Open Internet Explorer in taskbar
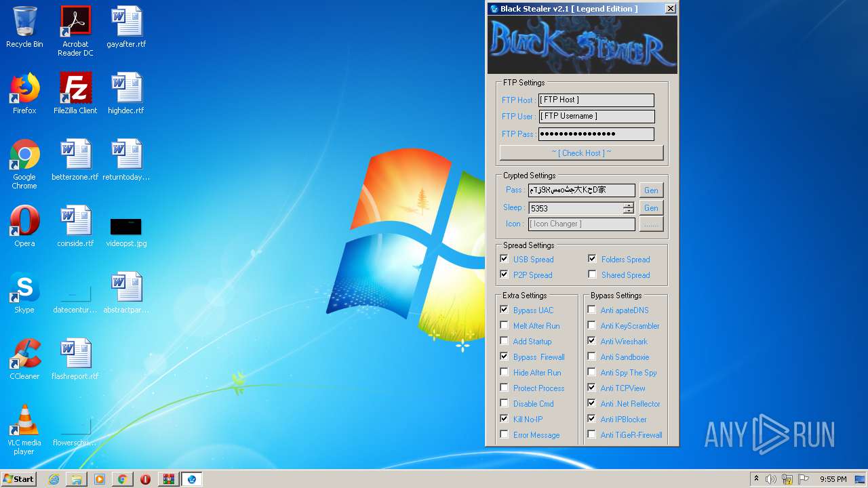Image resolution: width=868 pixels, height=488 pixels. coord(54,479)
